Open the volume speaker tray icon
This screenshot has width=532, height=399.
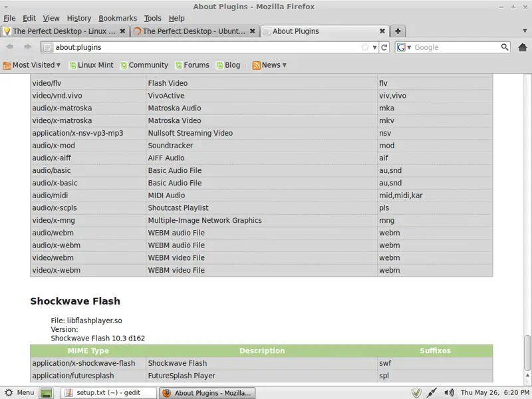449,392
